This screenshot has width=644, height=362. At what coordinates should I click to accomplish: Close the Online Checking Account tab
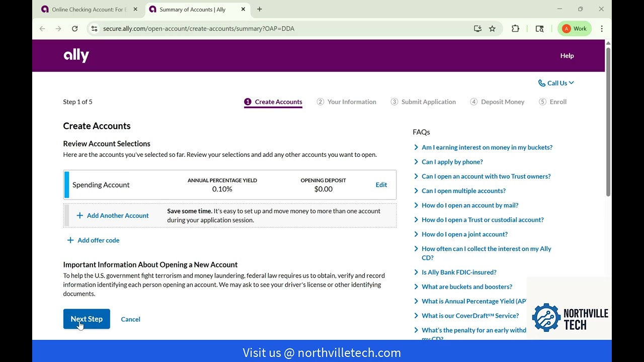135,9
